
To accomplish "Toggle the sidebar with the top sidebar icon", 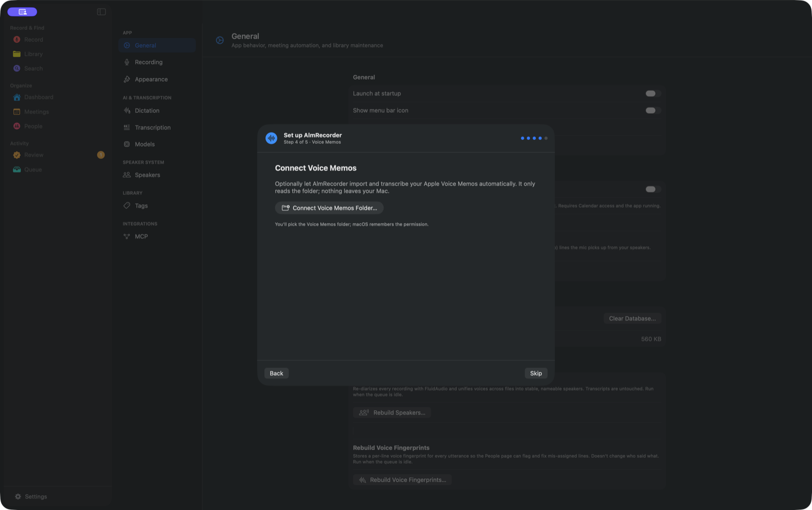I will point(101,12).
